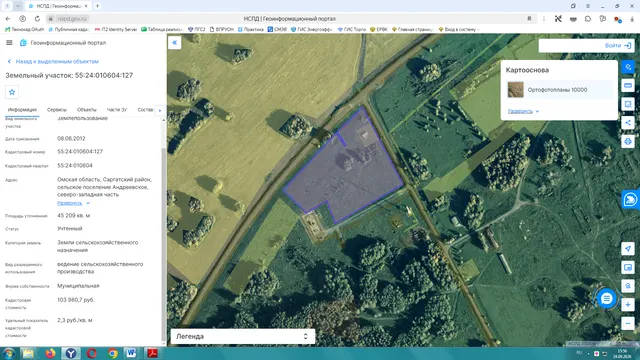Viewport: 640px width, 360px height.
Task: Expand the Картооснова list via Развернуть
Action: click(523, 111)
